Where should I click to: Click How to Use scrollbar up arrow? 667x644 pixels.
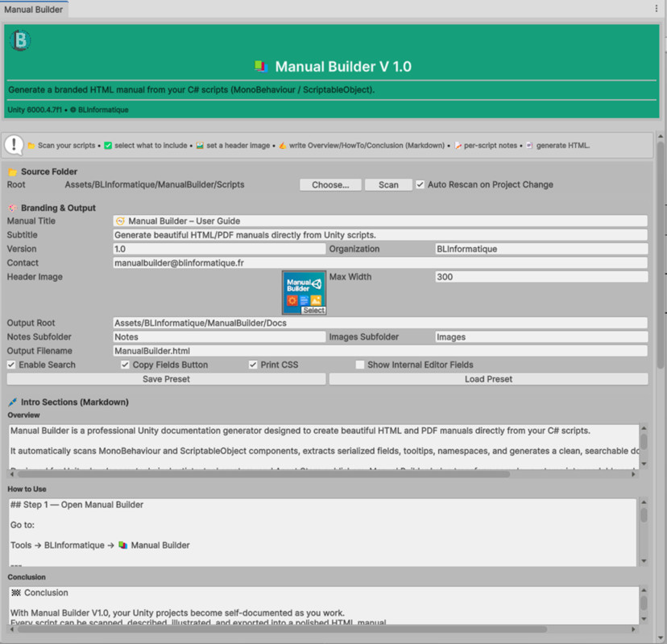click(x=644, y=502)
